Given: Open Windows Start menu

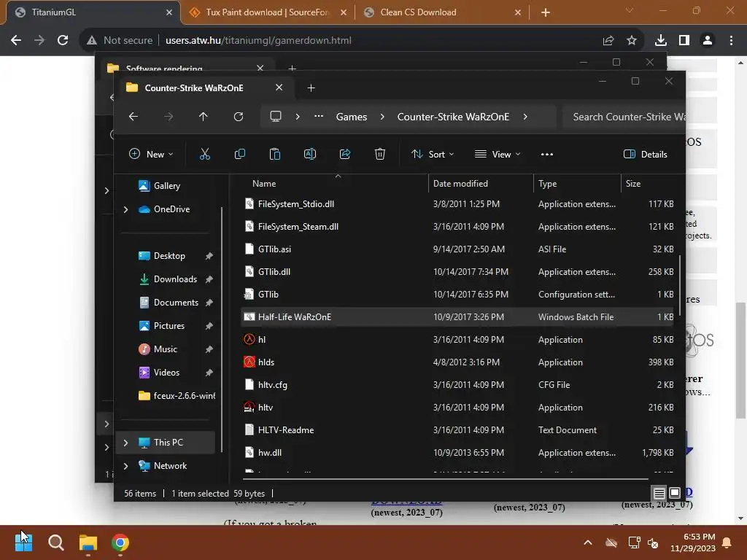Looking at the screenshot, I should (x=23, y=542).
